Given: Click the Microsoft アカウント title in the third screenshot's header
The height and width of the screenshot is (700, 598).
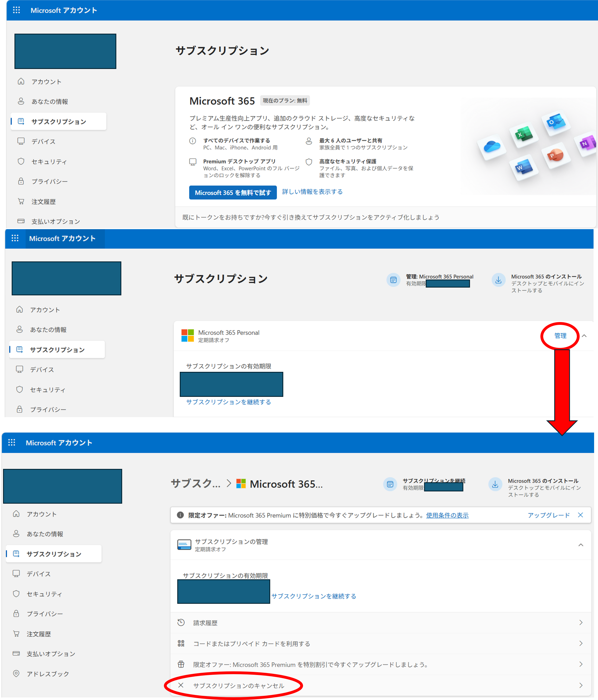Looking at the screenshot, I should point(59,442).
